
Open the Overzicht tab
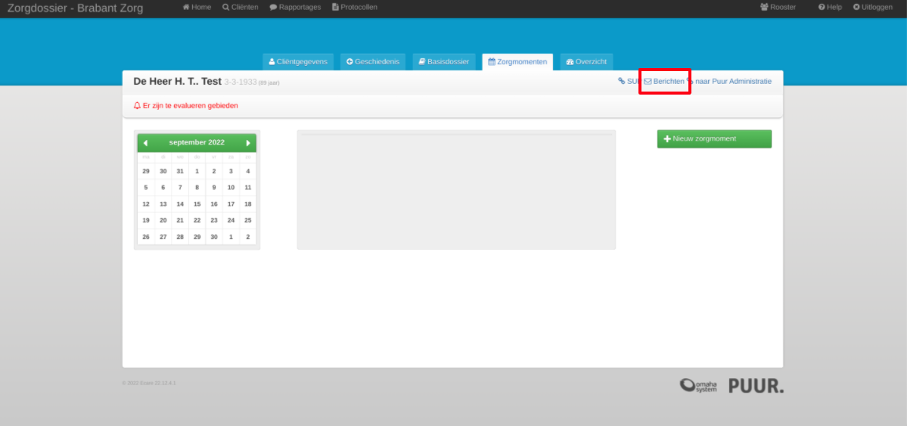coord(587,62)
